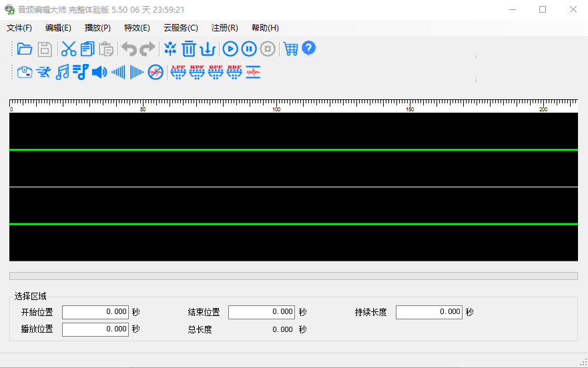Open the 特效(E) menu

pos(137,28)
